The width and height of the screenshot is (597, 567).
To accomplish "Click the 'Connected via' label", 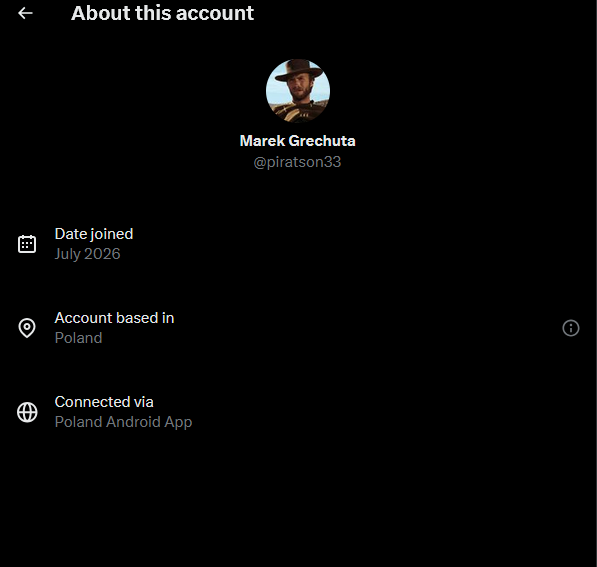I will [104, 402].
